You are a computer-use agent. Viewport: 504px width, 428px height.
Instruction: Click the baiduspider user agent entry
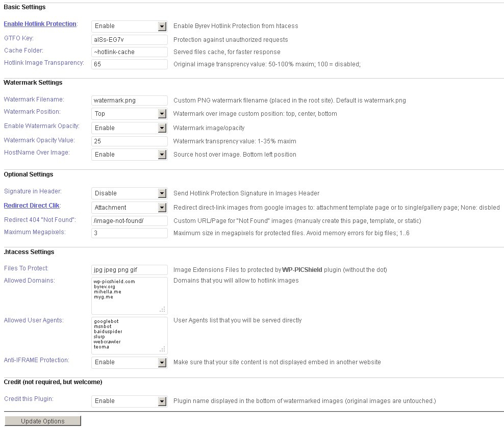[x=108, y=331]
